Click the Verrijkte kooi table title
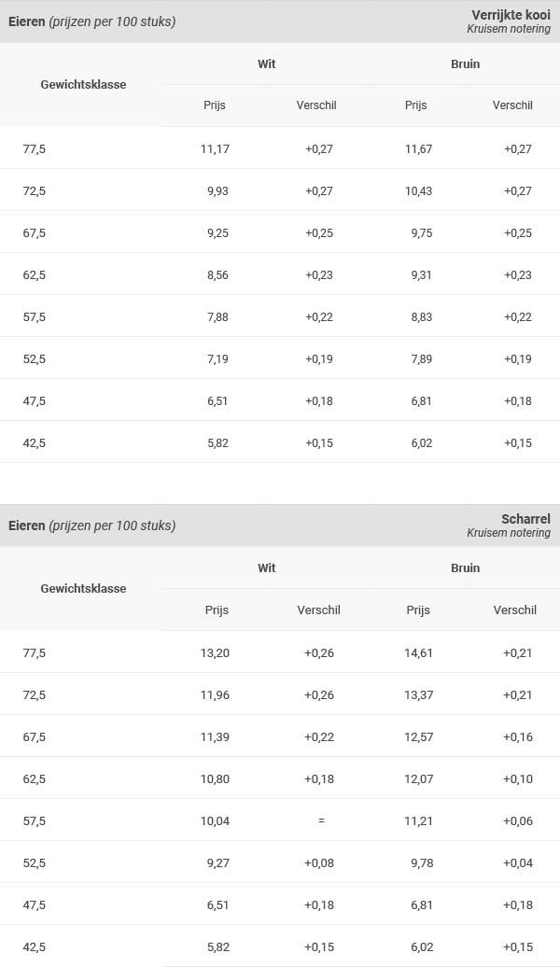 click(511, 15)
